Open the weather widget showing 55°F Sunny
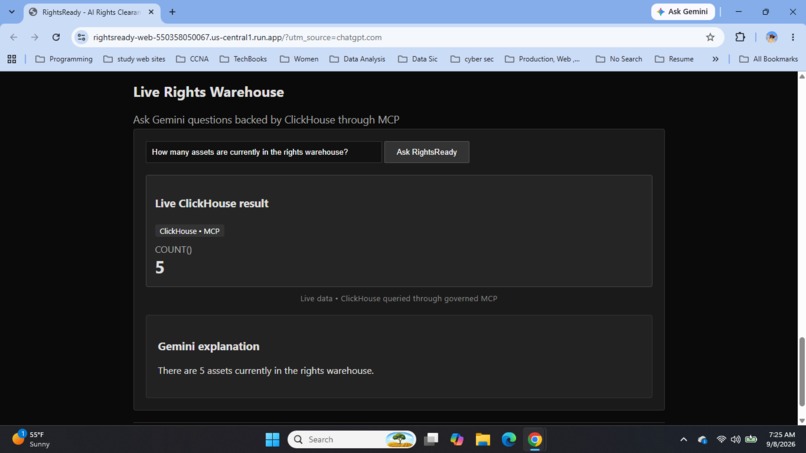The image size is (806, 453). pos(32,440)
